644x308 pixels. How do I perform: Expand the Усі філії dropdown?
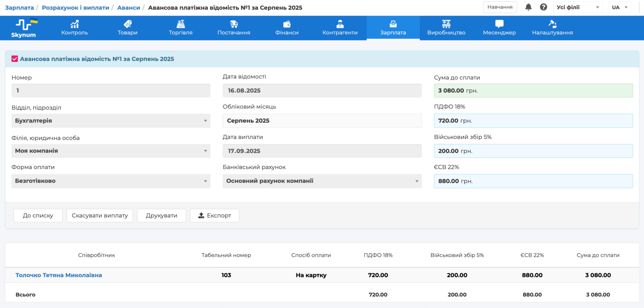pos(577,7)
